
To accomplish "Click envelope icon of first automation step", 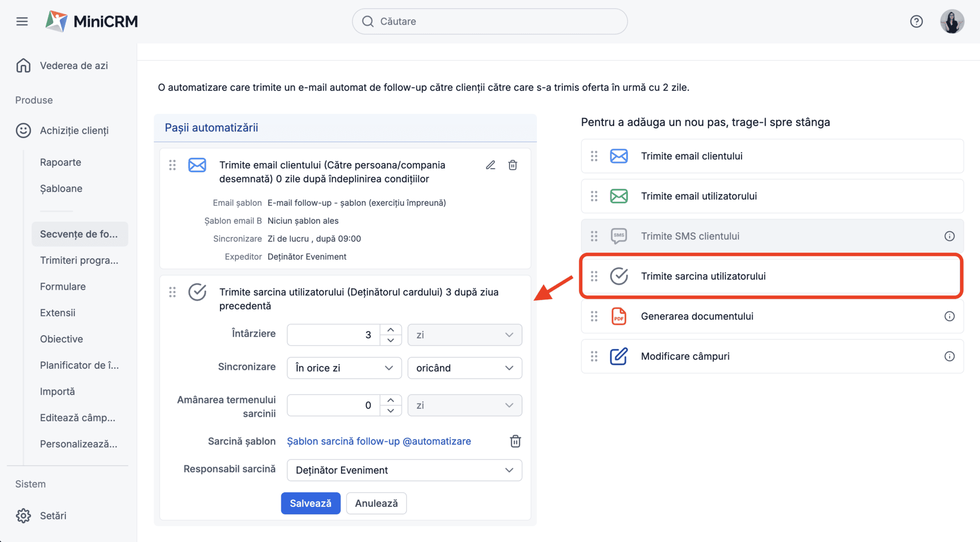I will tap(197, 165).
